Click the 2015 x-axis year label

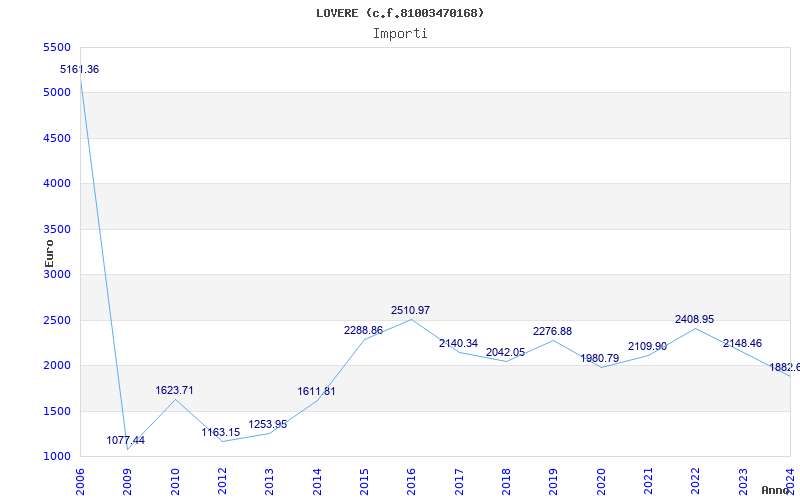point(364,482)
